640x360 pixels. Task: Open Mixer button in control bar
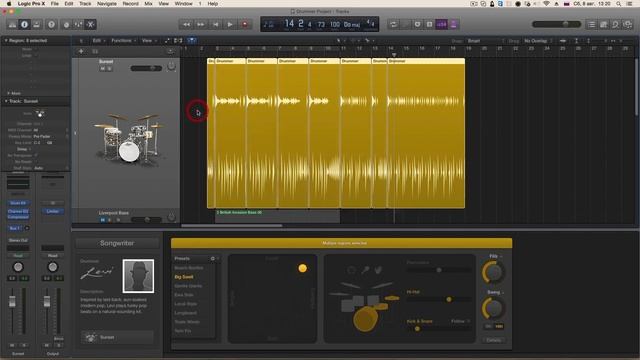[x=78, y=24]
